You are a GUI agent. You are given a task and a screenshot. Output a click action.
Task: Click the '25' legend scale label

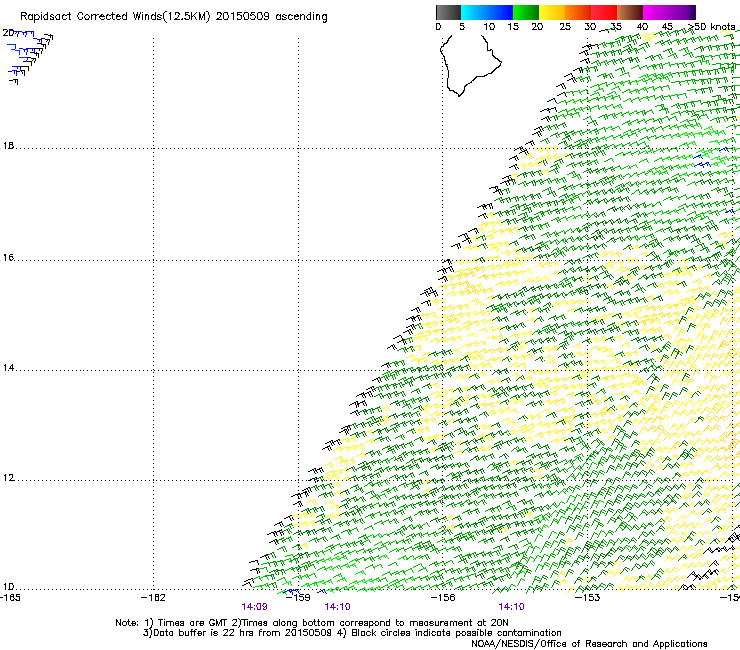click(565, 27)
